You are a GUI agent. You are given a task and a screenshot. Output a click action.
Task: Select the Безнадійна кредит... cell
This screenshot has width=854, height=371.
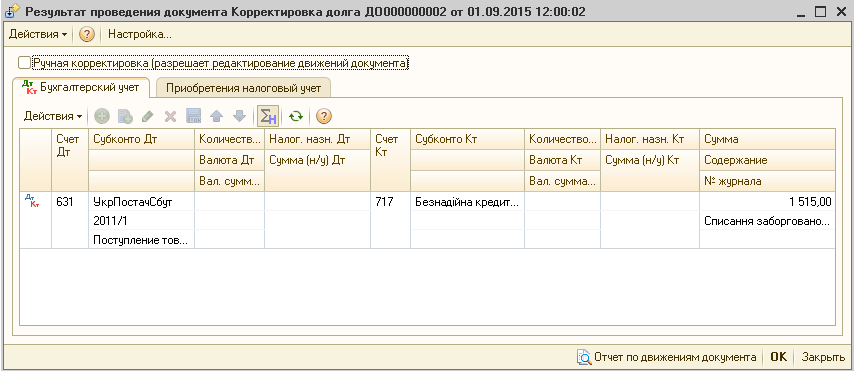467,202
